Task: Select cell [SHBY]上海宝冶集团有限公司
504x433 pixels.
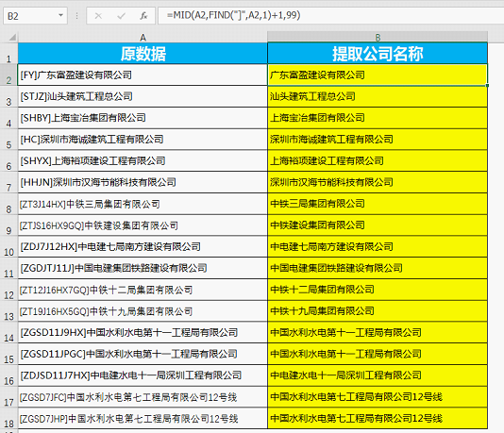Action: (143, 118)
